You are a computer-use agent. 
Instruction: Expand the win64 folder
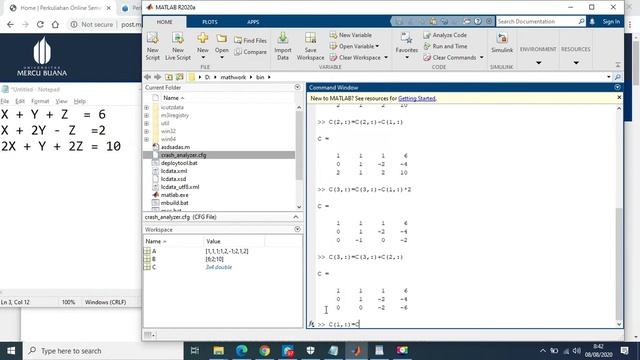pos(147,139)
